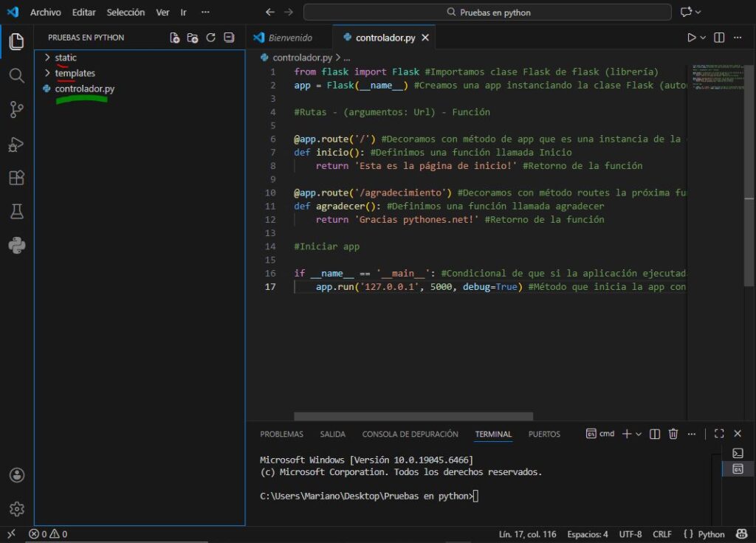
Task: Refresh the explorer file list
Action: click(210, 38)
